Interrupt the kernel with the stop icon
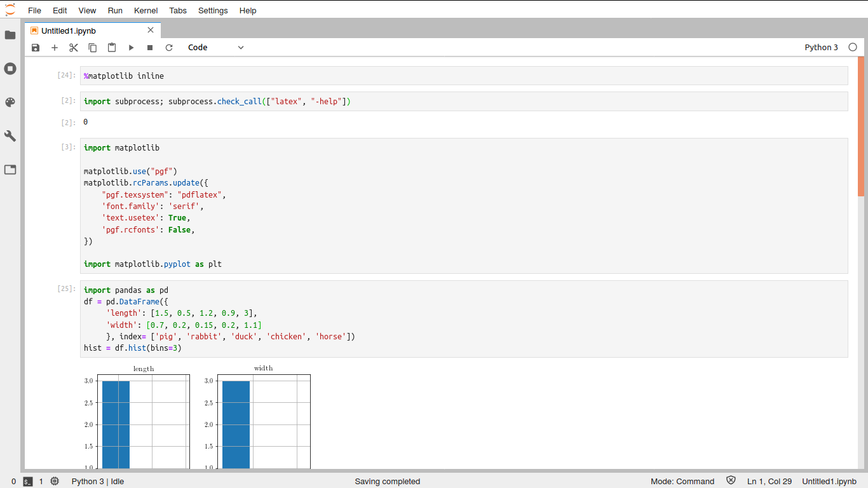The height and width of the screenshot is (488, 868). pyautogui.click(x=150, y=48)
